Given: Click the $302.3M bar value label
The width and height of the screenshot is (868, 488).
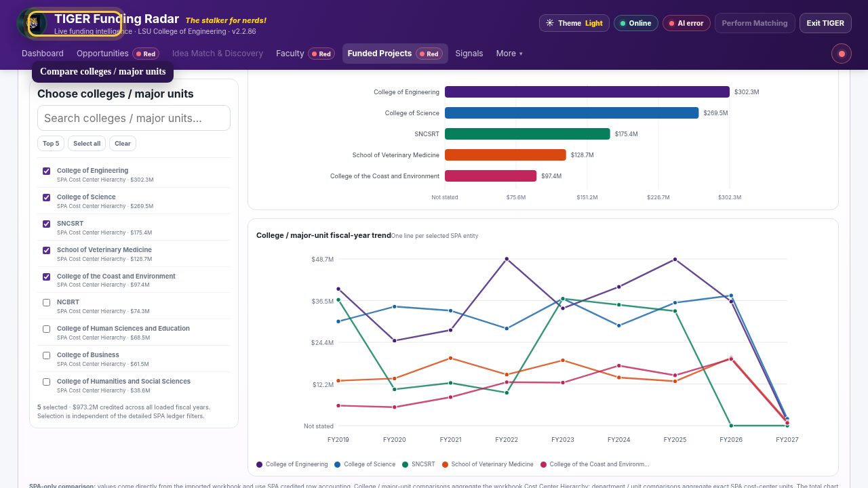Looking at the screenshot, I should pyautogui.click(x=747, y=92).
